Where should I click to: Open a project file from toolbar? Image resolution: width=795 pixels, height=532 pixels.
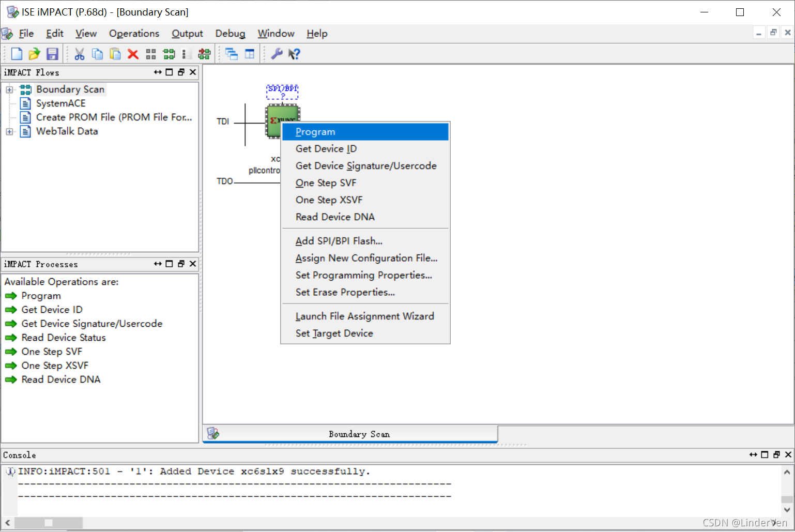(34, 54)
